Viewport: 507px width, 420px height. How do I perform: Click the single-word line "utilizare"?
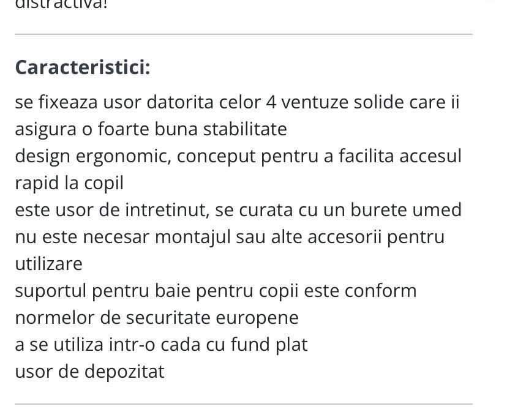tap(48, 264)
